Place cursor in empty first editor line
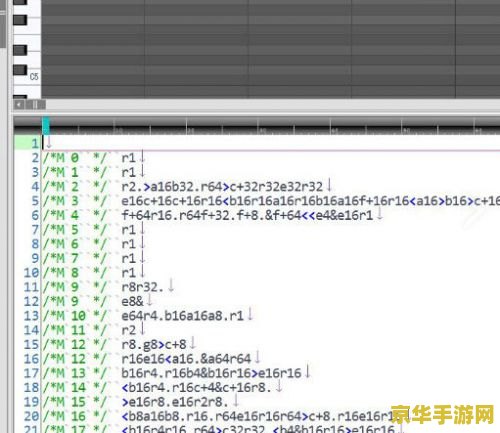Screen dimensions: 500x433 click(267, 143)
